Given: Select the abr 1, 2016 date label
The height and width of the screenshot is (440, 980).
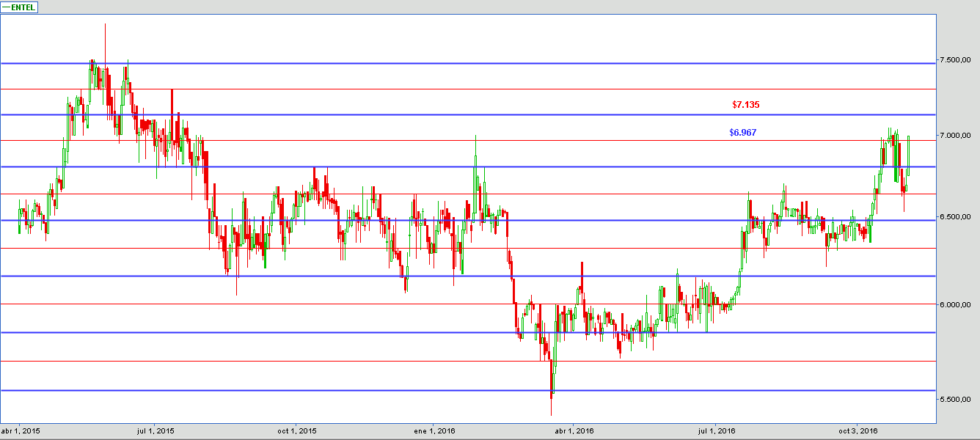Looking at the screenshot, I should 574,430.
